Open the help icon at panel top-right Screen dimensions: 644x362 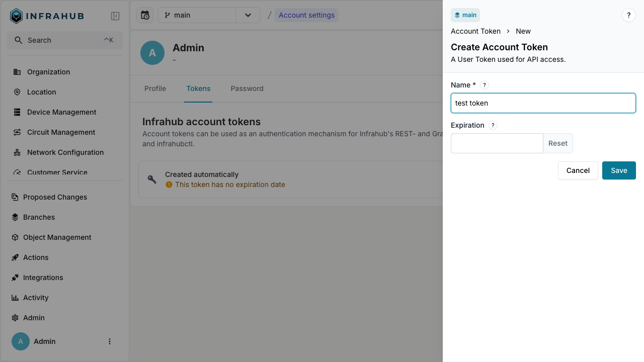click(x=628, y=15)
